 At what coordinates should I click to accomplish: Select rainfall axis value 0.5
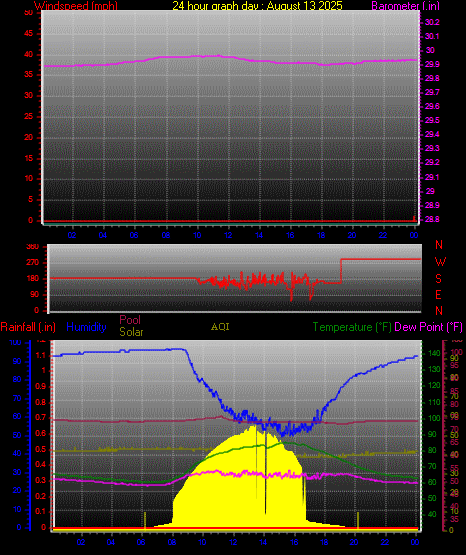coord(41,449)
